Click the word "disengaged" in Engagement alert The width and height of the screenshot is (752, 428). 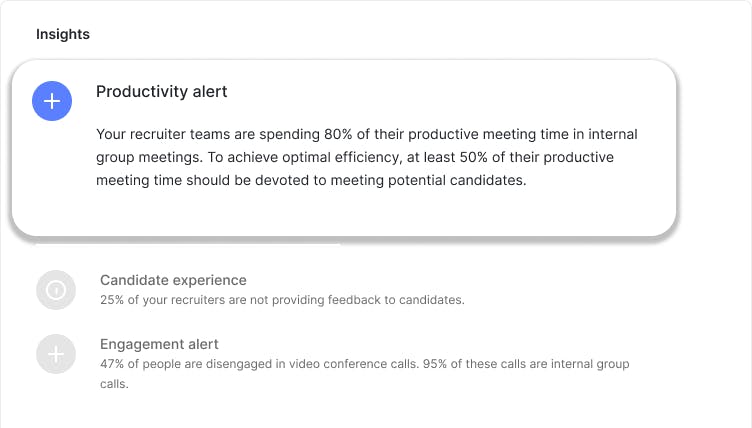[232, 363]
